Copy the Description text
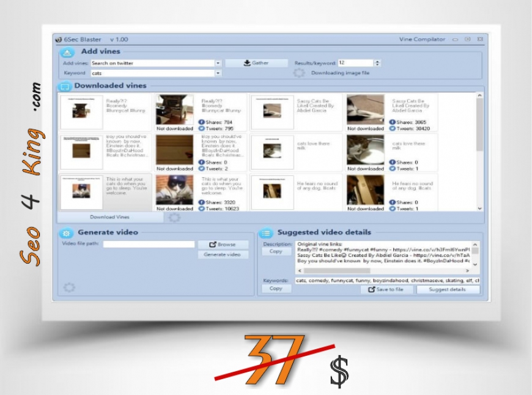 pos(276,251)
